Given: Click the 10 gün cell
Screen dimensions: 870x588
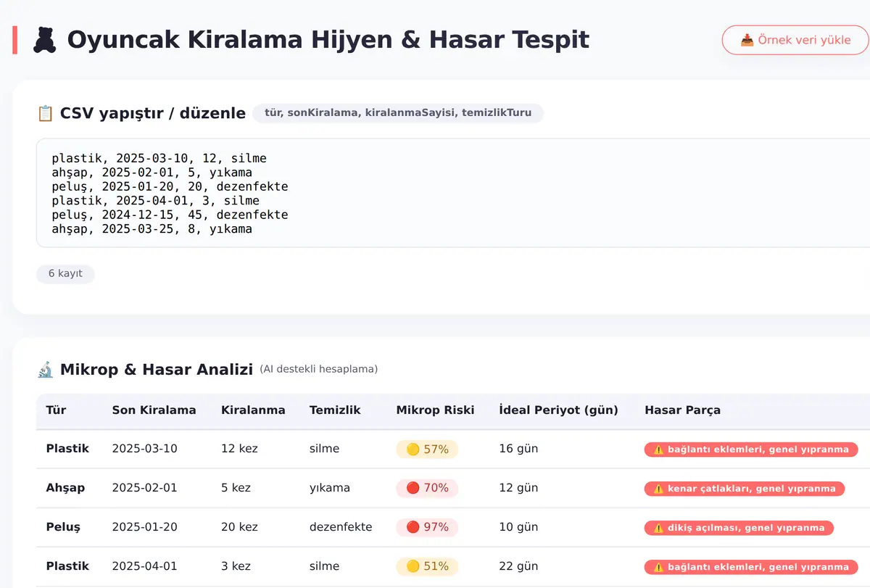Looking at the screenshot, I should click(518, 527).
